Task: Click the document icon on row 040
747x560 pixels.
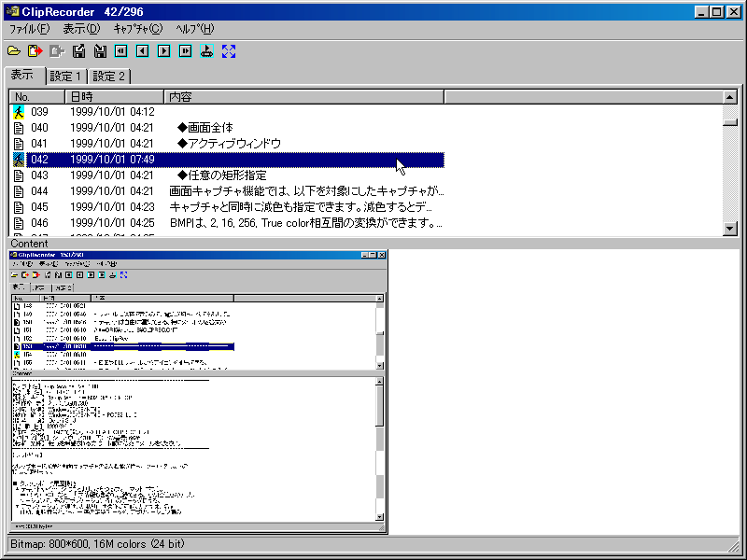Action: (x=19, y=128)
